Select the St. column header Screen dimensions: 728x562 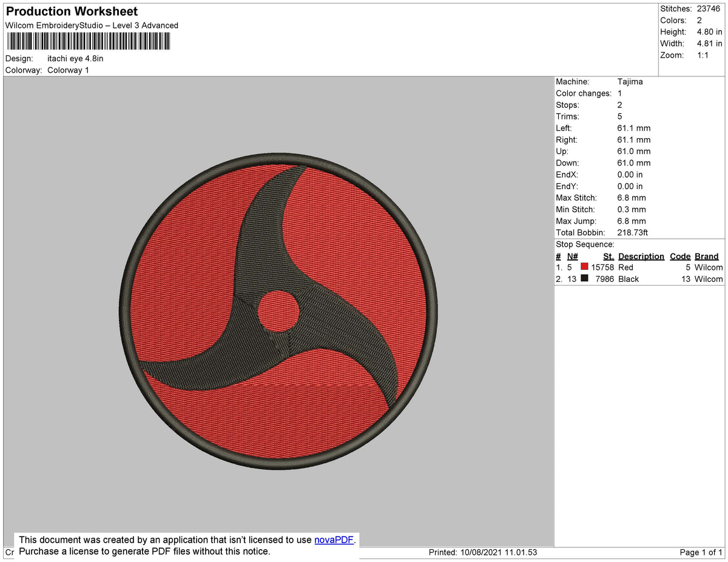608,256
